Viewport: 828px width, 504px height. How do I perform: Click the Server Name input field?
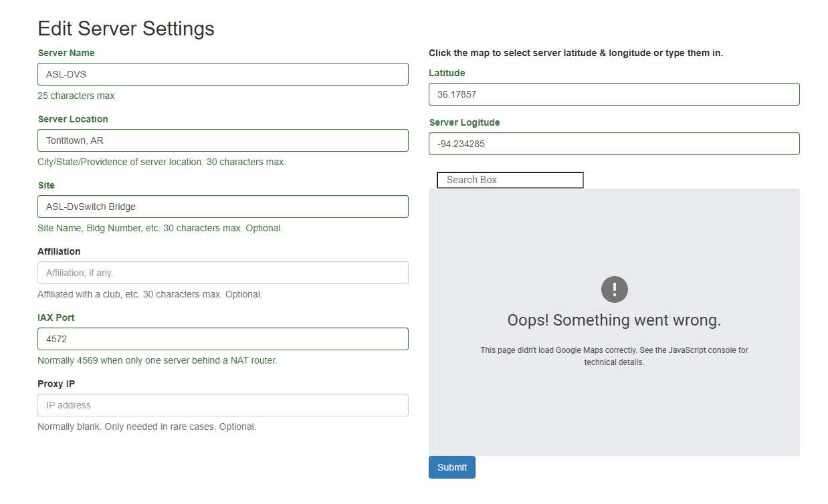(223, 74)
